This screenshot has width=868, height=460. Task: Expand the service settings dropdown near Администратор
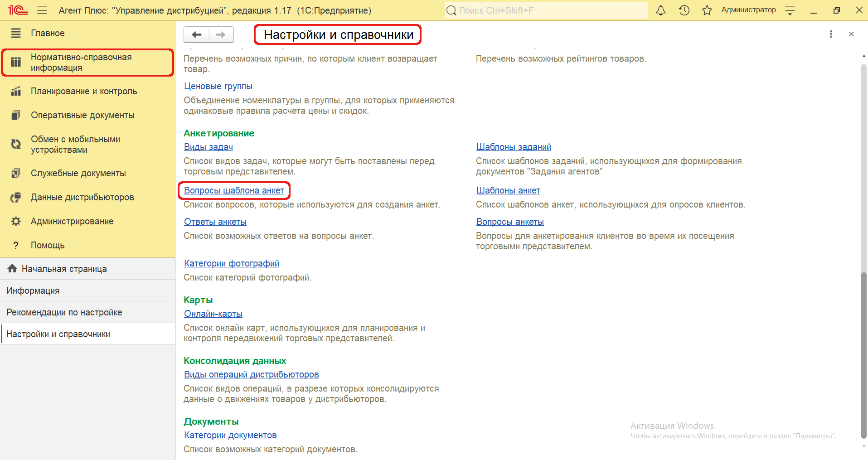[790, 11]
